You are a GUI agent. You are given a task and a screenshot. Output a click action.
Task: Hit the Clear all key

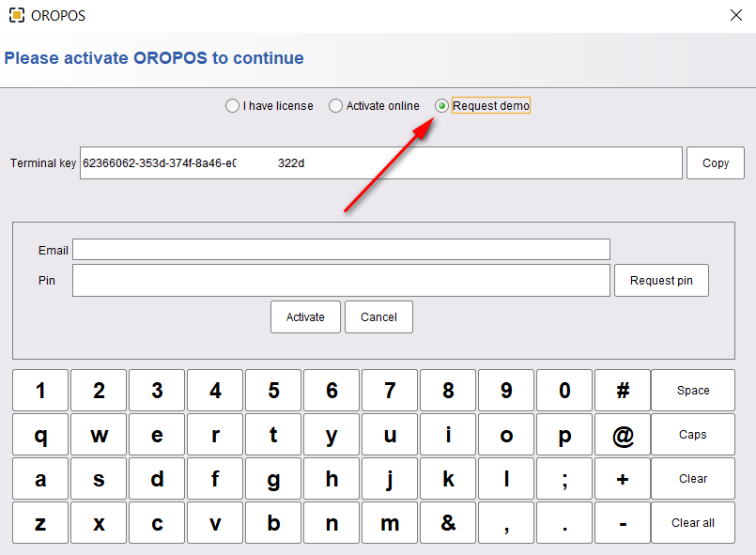pos(693,523)
